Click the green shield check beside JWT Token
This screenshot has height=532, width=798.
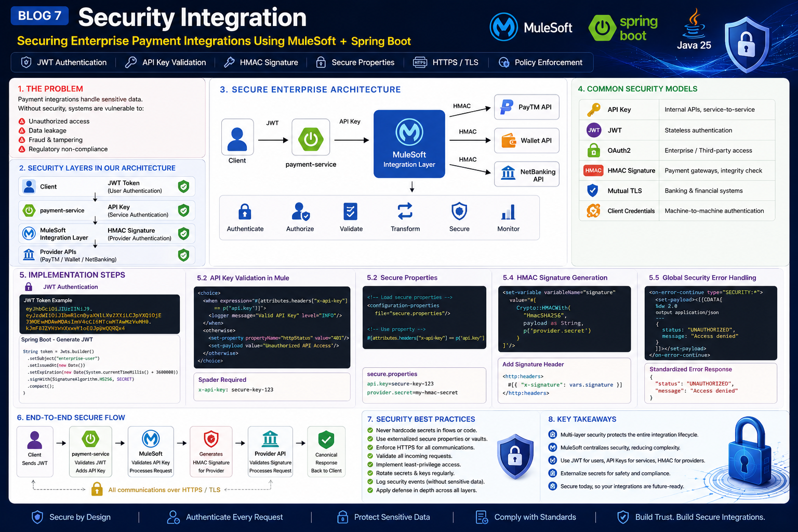(183, 187)
